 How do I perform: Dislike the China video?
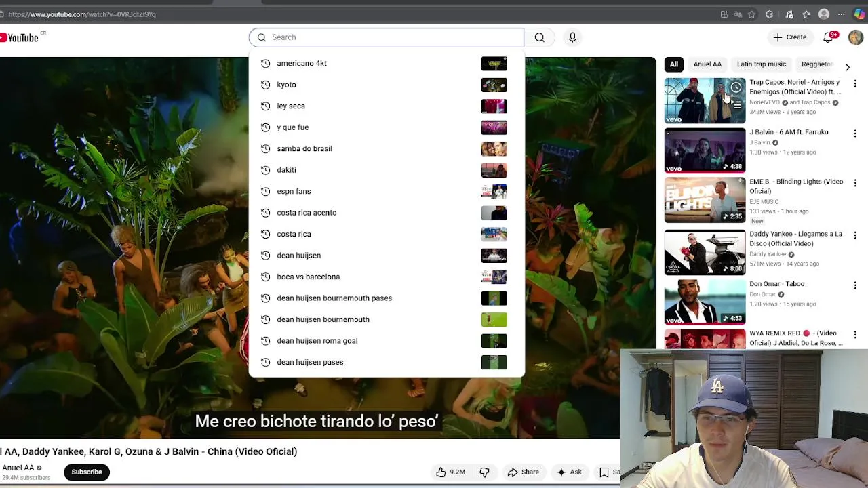[484, 472]
